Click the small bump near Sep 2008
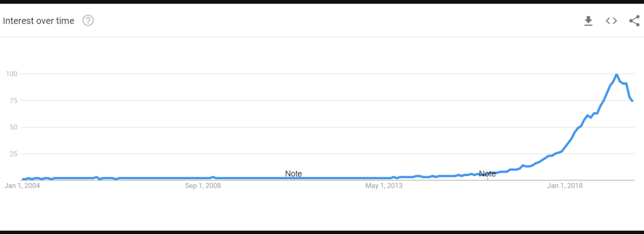Image resolution: width=644 pixels, height=234 pixels. (x=213, y=177)
